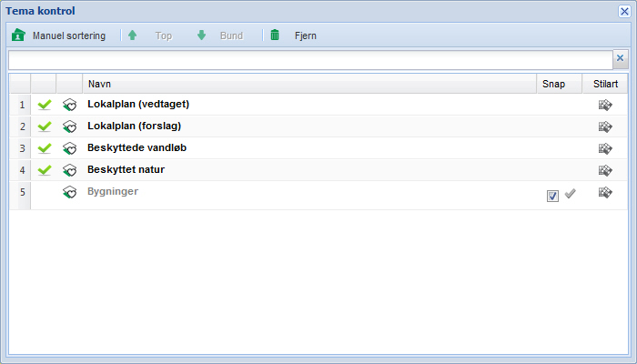Click layer icon next to Lokalplan (vedtaget)
The width and height of the screenshot is (637, 364).
pyautogui.click(x=69, y=105)
